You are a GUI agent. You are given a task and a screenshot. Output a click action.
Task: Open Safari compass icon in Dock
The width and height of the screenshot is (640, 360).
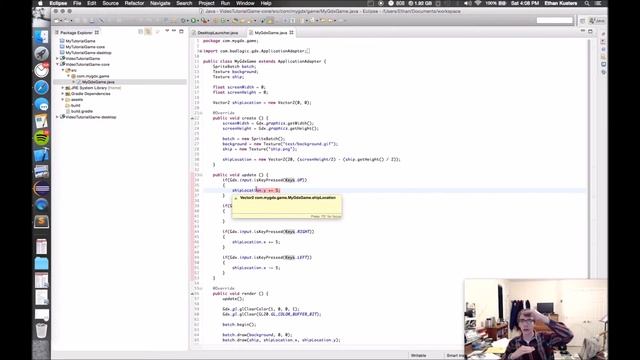tap(41, 87)
